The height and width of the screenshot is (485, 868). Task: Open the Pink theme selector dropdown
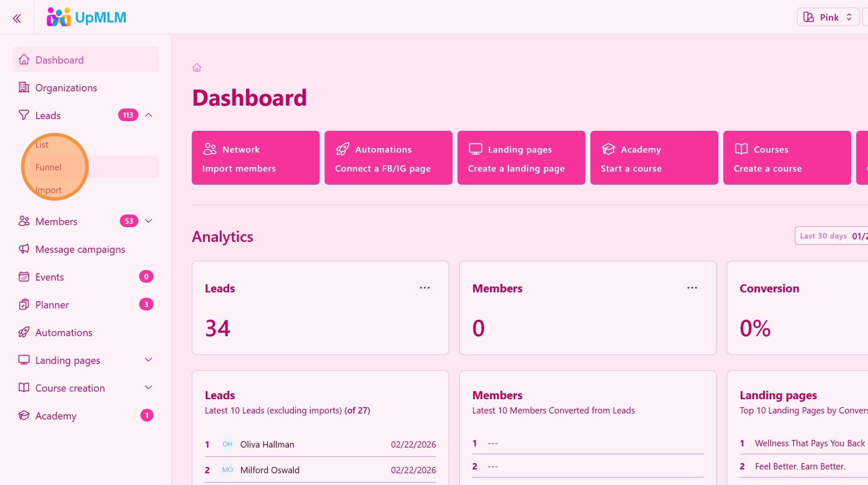coord(828,17)
